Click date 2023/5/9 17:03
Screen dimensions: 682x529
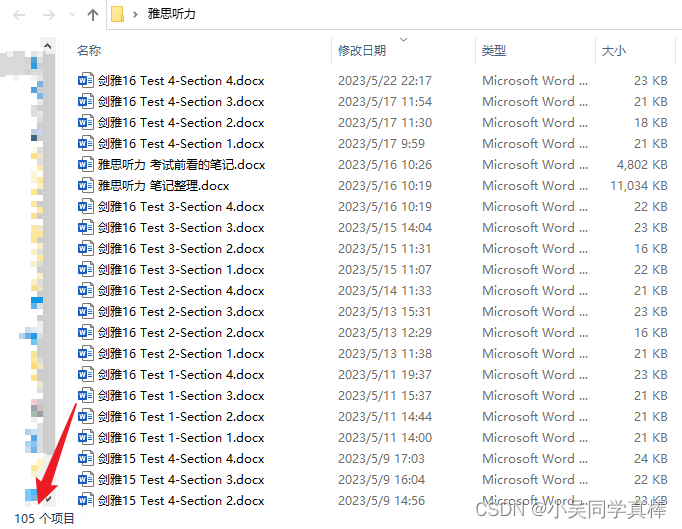[381, 458]
